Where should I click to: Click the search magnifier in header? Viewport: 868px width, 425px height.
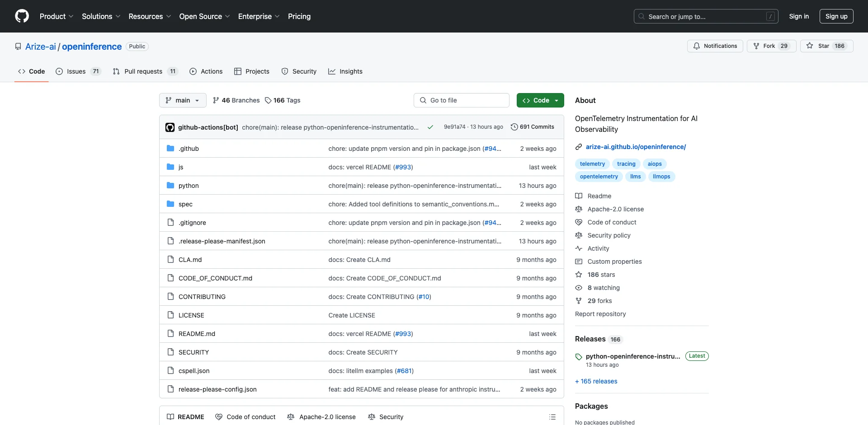point(642,16)
